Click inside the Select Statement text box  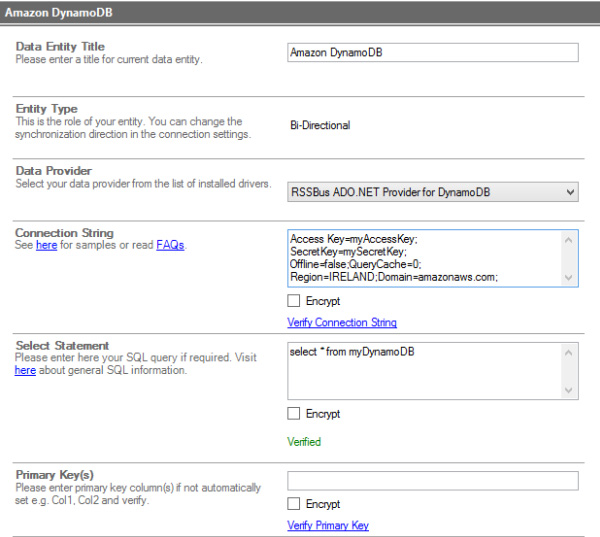point(424,370)
